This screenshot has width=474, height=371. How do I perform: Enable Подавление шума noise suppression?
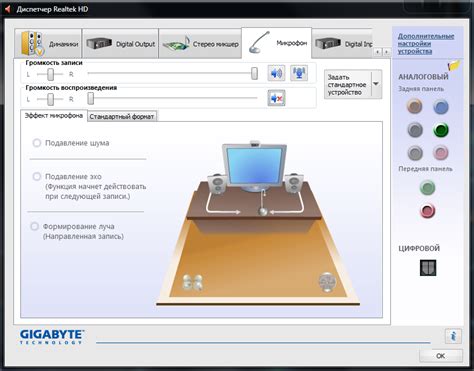(x=37, y=143)
